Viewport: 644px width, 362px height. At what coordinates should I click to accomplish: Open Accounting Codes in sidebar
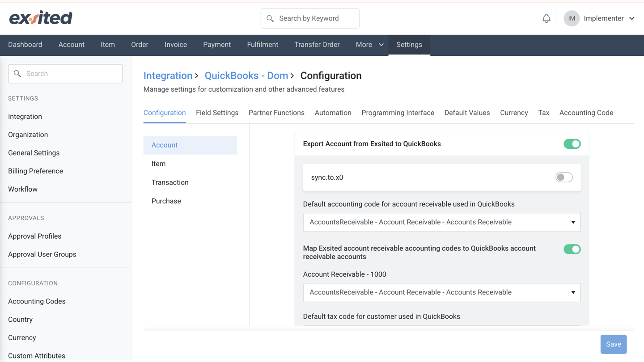coord(37,301)
